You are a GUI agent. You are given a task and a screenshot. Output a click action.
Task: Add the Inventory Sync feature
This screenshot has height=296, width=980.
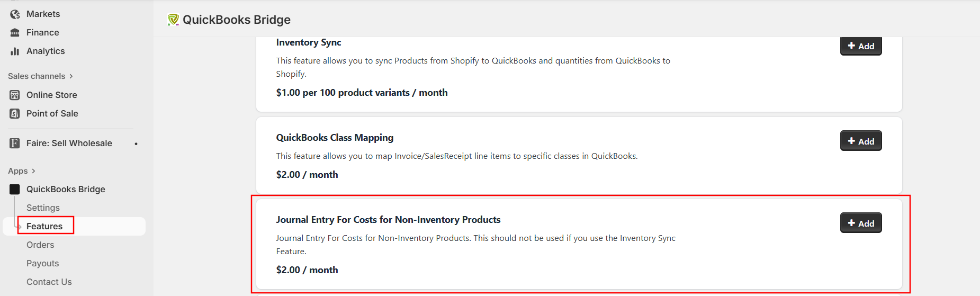pyautogui.click(x=861, y=46)
